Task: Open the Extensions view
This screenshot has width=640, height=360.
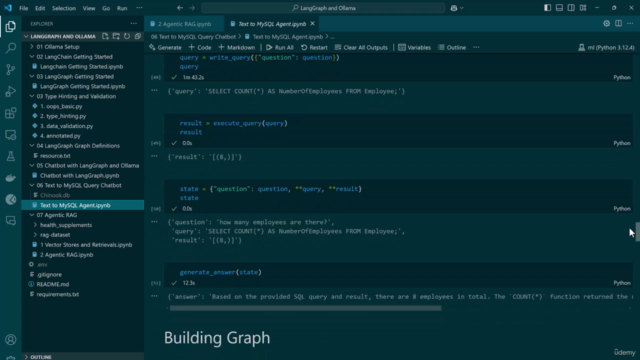Action: point(11,113)
